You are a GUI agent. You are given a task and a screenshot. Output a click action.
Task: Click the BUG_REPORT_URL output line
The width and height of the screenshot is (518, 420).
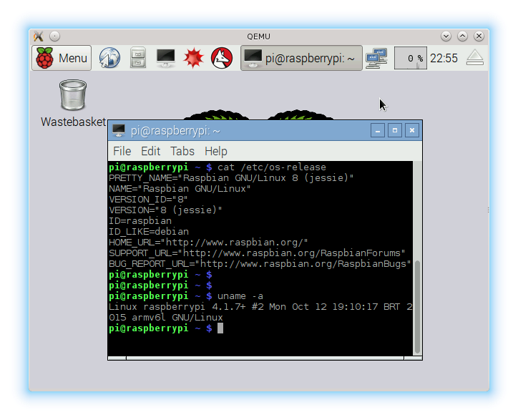260,264
